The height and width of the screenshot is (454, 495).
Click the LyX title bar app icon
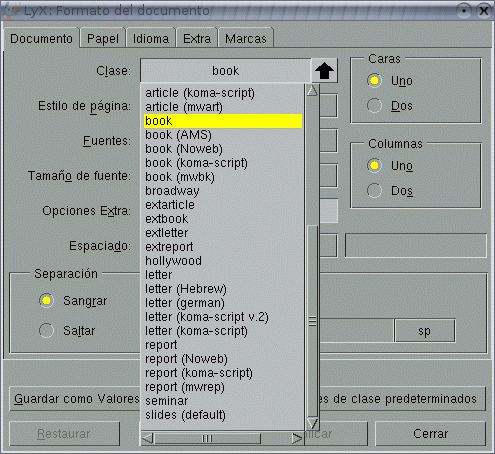pyautogui.click(x=11, y=10)
